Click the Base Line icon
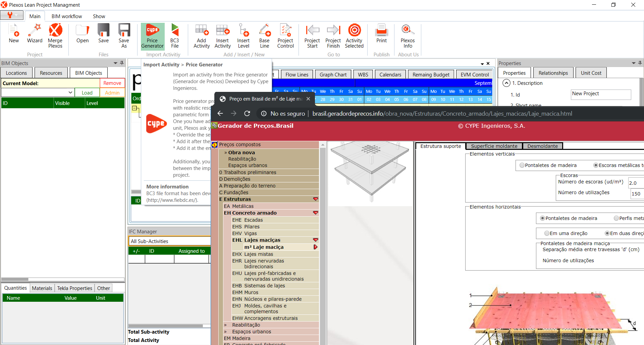 pos(264,36)
